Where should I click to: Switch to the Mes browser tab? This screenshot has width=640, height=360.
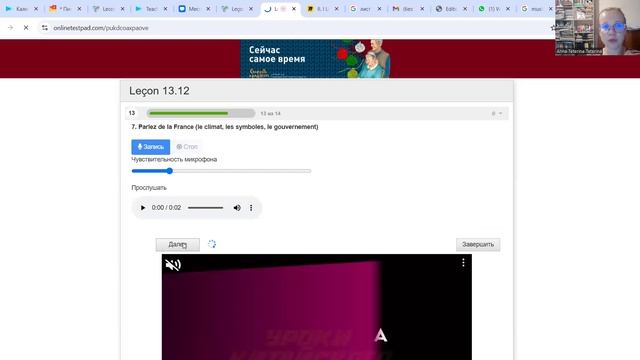pos(190,9)
